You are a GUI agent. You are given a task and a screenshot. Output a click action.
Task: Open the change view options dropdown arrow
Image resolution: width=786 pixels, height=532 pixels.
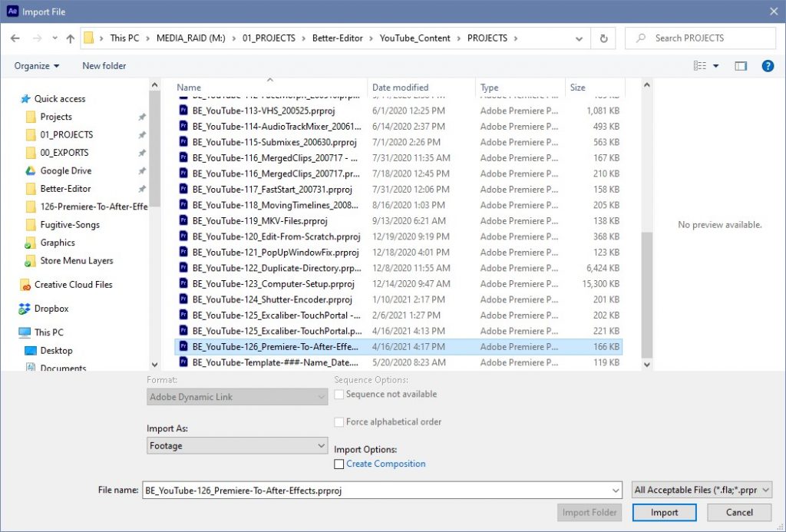point(716,66)
